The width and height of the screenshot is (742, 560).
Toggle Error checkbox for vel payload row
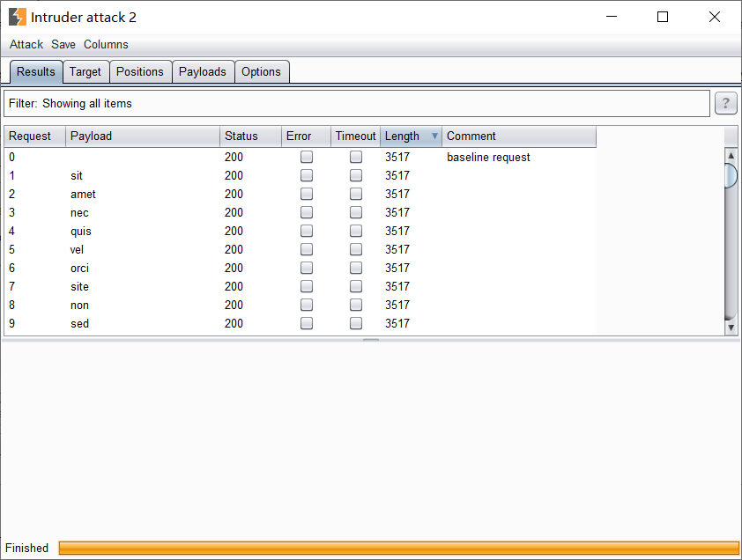(307, 249)
